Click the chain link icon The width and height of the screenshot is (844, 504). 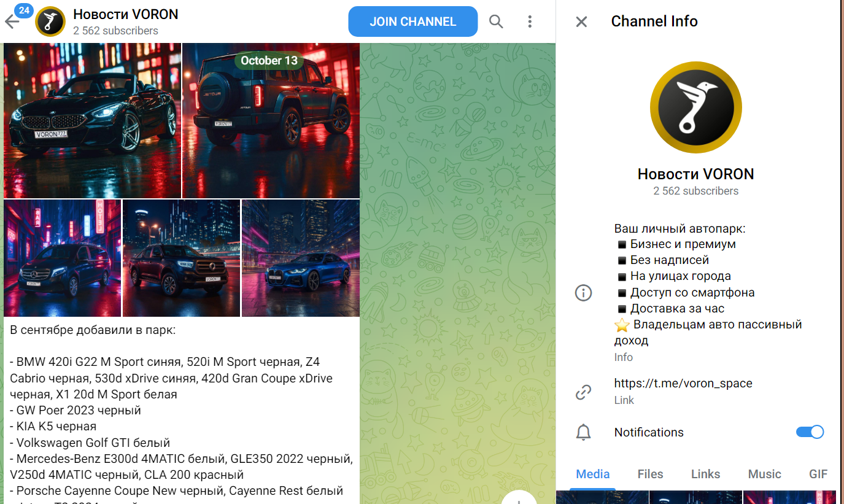(583, 392)
